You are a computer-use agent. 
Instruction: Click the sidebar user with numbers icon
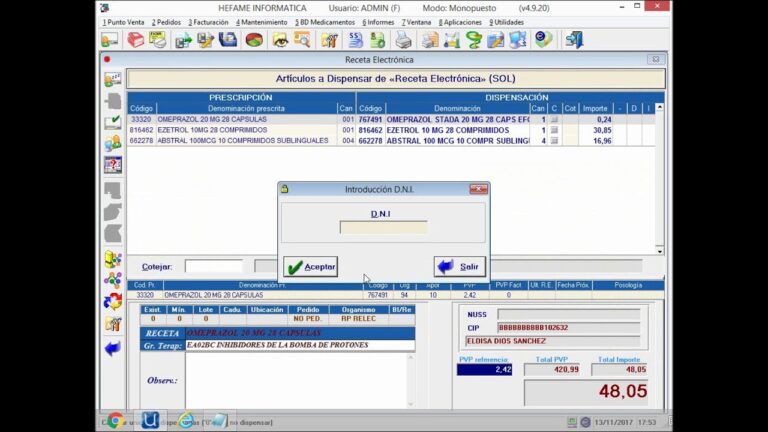(x=113, y=79)
